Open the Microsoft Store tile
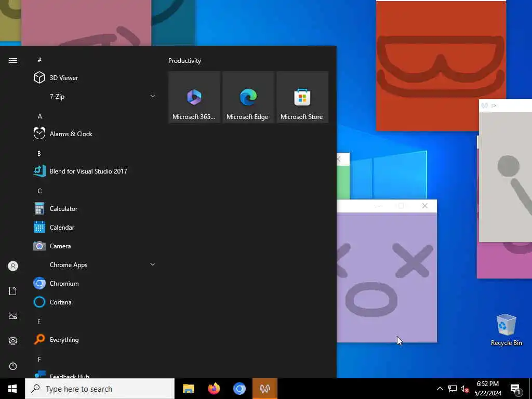 [302, 97]
